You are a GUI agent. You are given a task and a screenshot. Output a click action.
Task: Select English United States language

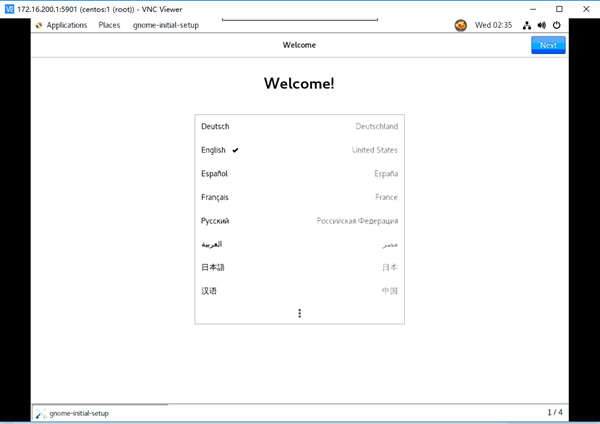(299, 150)
